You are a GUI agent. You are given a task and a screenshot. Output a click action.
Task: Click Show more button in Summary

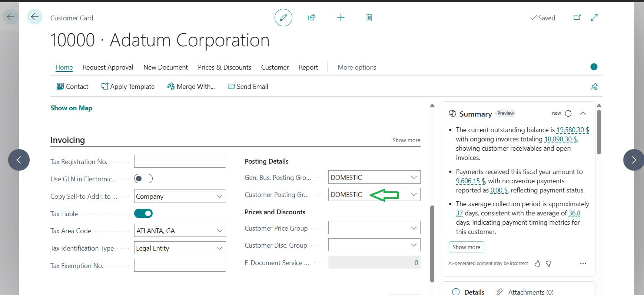tap(466, 247)
